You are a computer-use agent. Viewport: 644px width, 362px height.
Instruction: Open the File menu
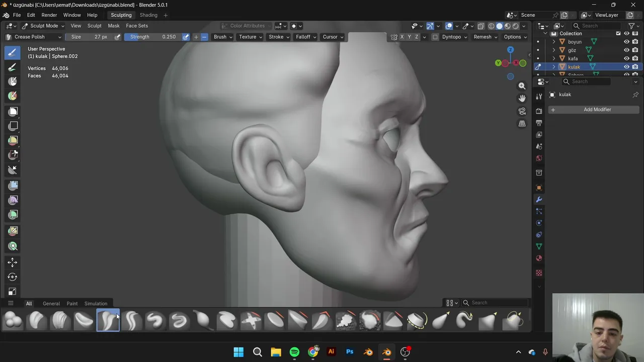point(17,15)
